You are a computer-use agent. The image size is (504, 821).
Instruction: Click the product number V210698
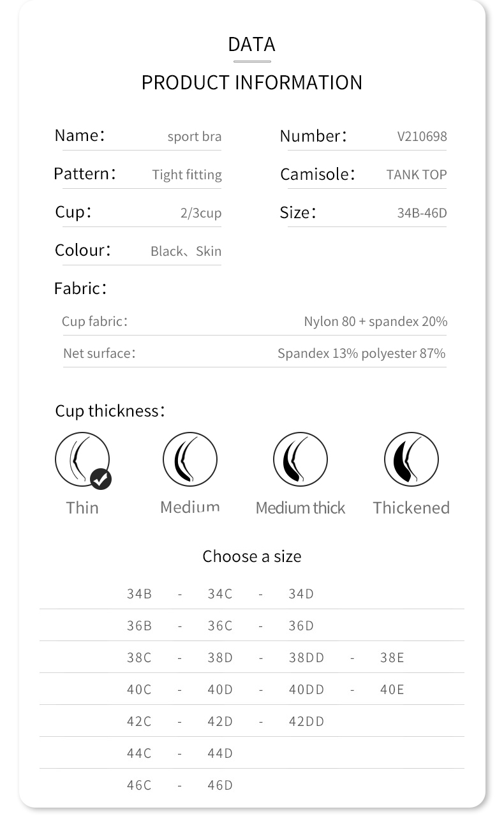click(422, 137)
